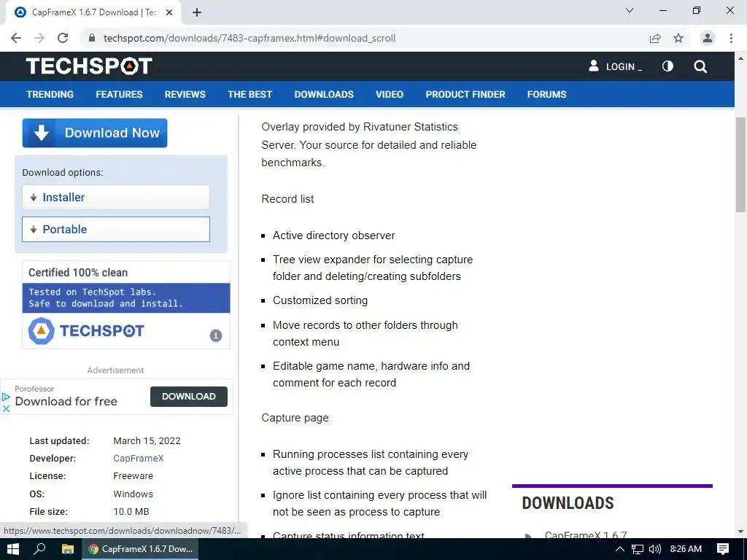The width and height of the screenshot is (747, 560).
Task: Select the March 15, 2022 date text
Action: tap(147, 440)
